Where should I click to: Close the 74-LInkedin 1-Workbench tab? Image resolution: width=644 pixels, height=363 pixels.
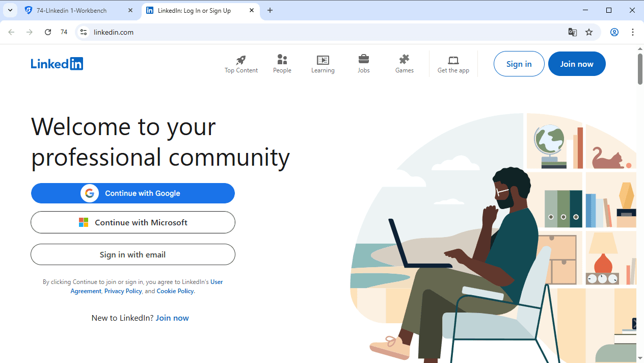pyautogui.click(x=130, y=10)
